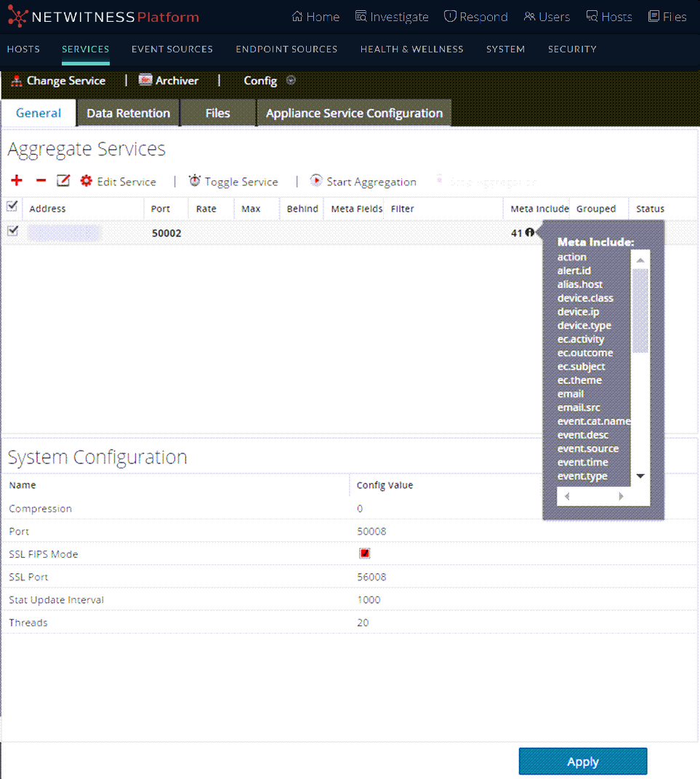The width and height of the screenshot is (700, 779).
Task: Click the red plus add service icon
Action: point(17,181)
